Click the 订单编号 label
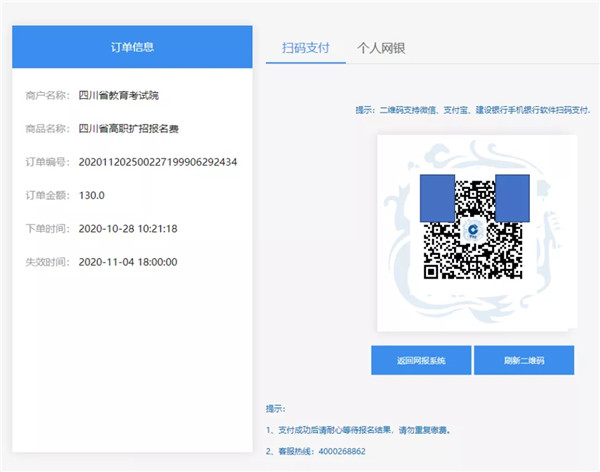The image size is (600, 472). (x=47, y=162)
